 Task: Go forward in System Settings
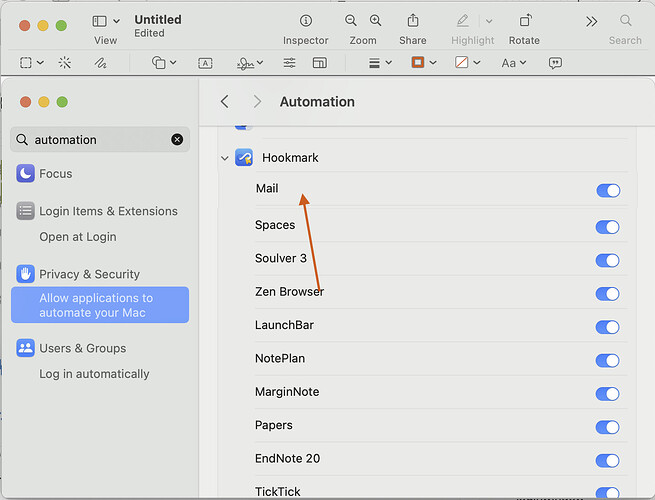click(257, 102)
